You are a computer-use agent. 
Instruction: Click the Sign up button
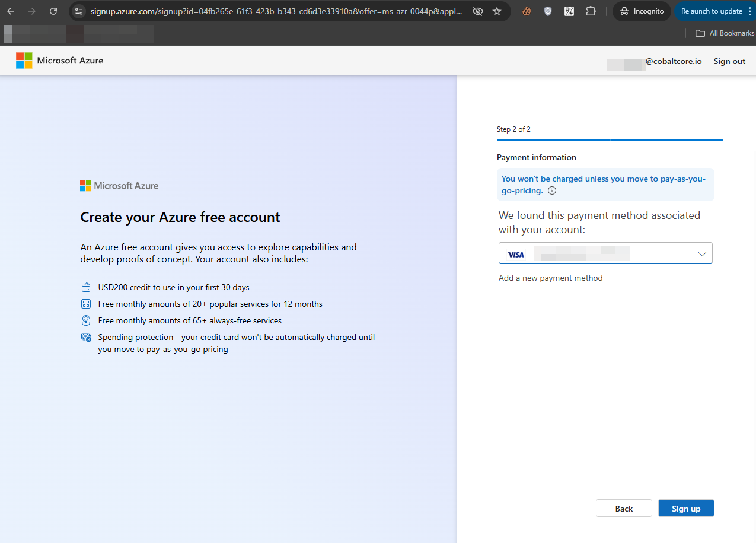[686, 509]
